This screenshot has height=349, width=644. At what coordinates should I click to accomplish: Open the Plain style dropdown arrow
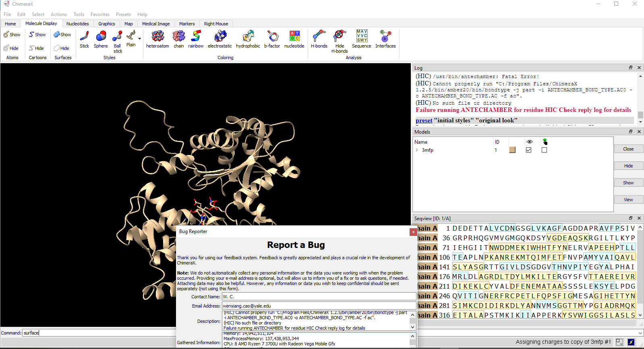140,39
